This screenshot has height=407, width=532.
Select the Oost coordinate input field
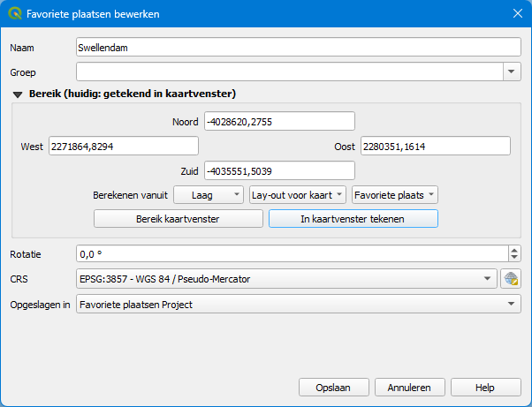click(436, 146)
